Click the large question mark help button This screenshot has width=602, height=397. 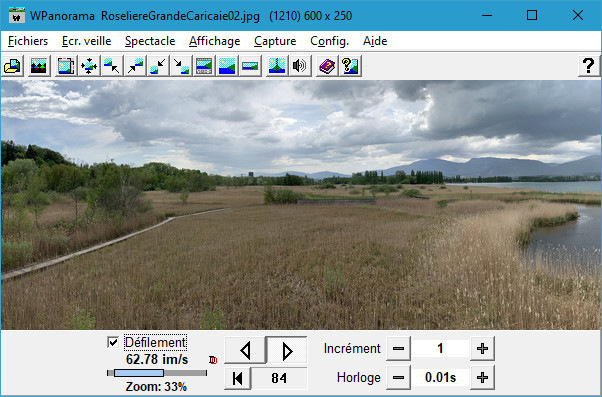(x=589, y=66)
